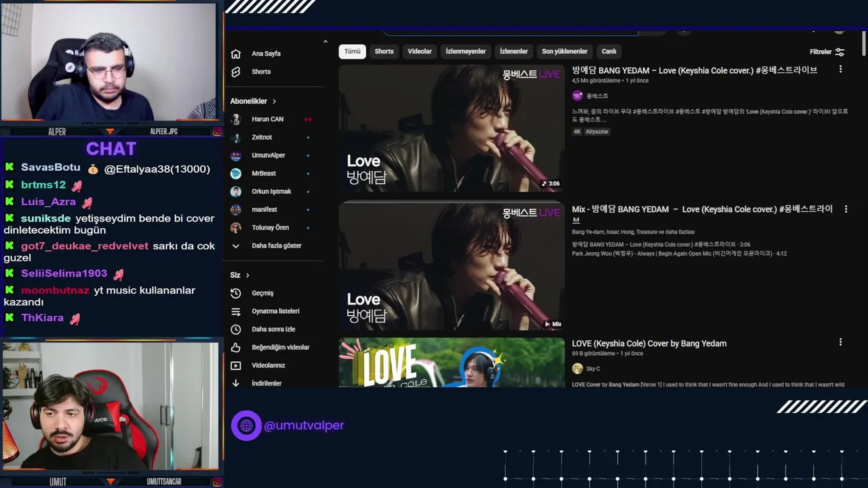
Task: Open Tolunay Ören channel avatar
Action: pos(235,228)
